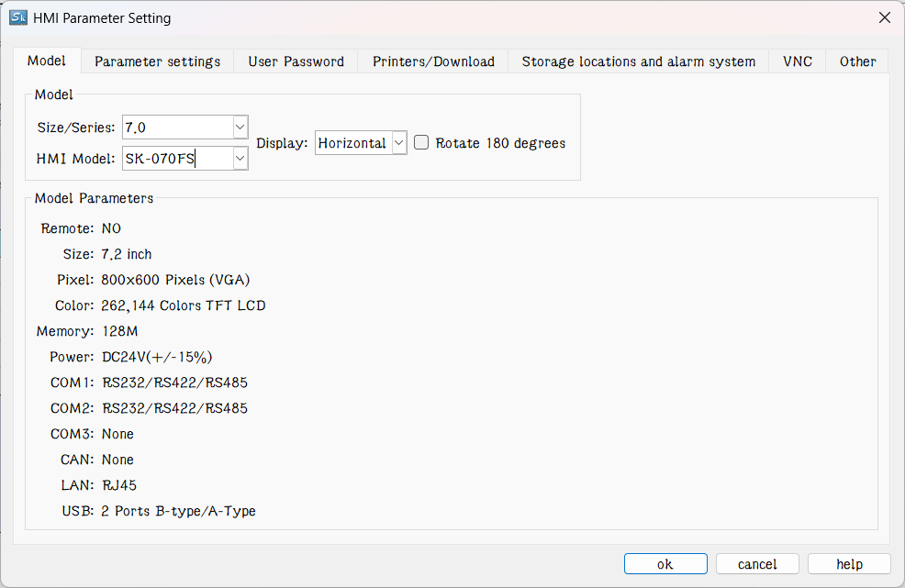
Task: Select Storage locations and alarm system tab
Action: [638, 61]
